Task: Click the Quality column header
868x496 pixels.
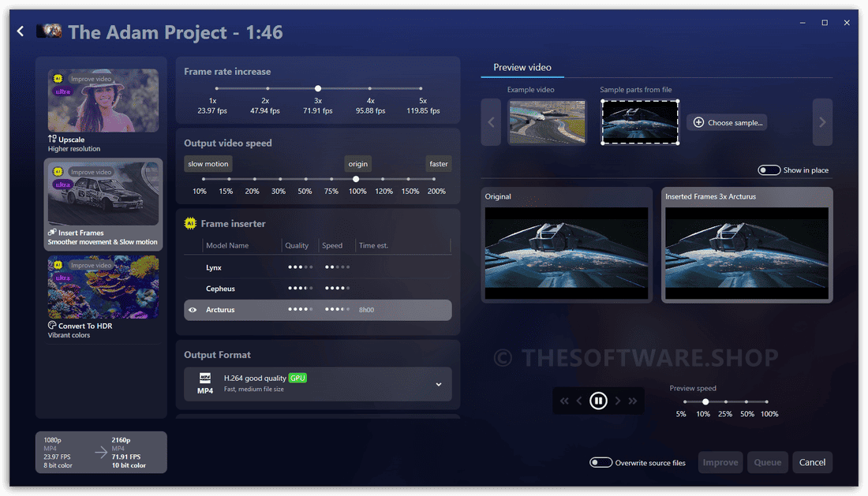Action: 297,245
